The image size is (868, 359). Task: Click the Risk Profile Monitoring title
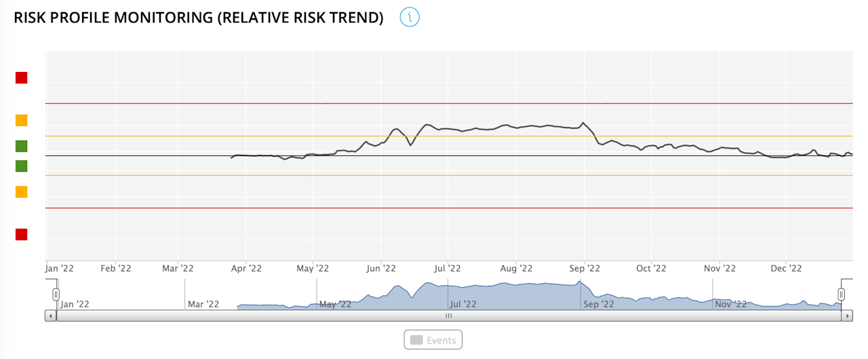coord(199,18)
